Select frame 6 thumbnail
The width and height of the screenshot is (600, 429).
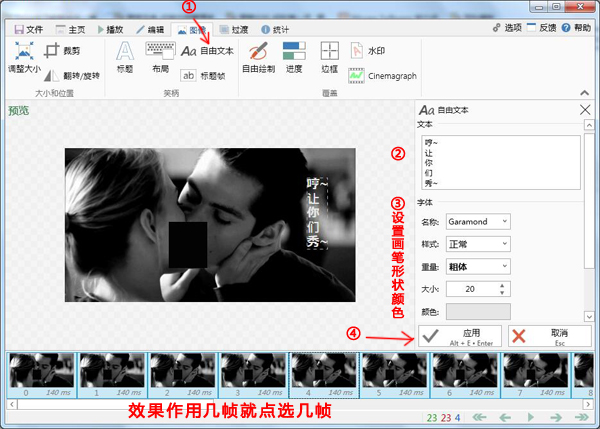pyautogui.click(x=465, y=375)
